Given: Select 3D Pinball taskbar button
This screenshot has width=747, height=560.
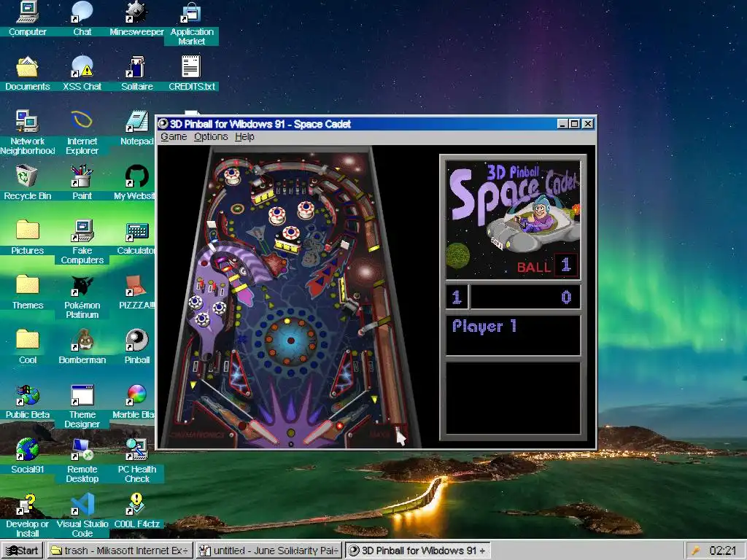Looking at the screenshot, I should pos(418,551).
